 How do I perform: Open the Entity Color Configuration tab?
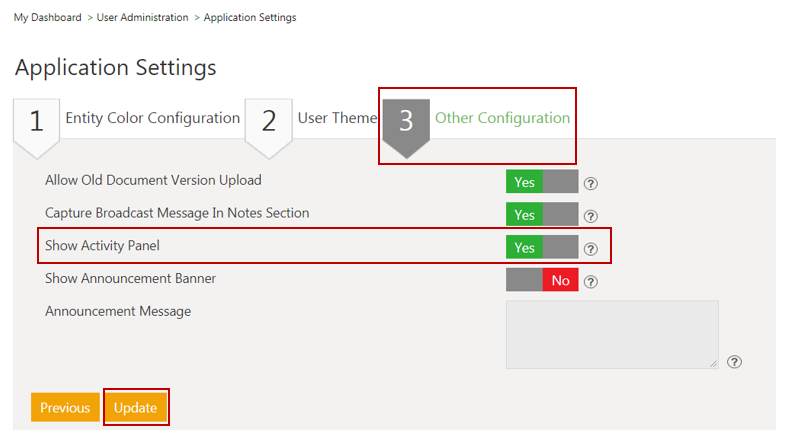coord(152,118)
